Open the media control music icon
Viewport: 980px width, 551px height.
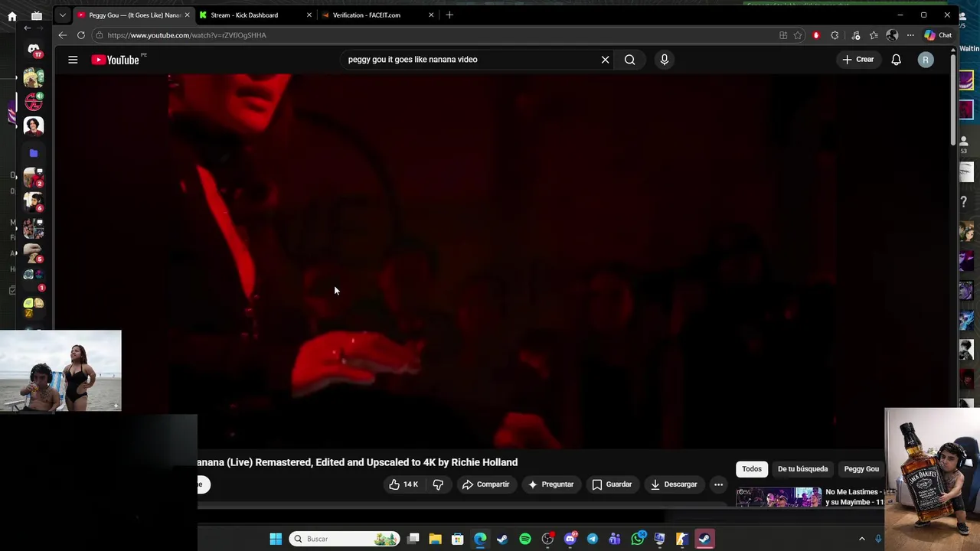tap(856, 35)
